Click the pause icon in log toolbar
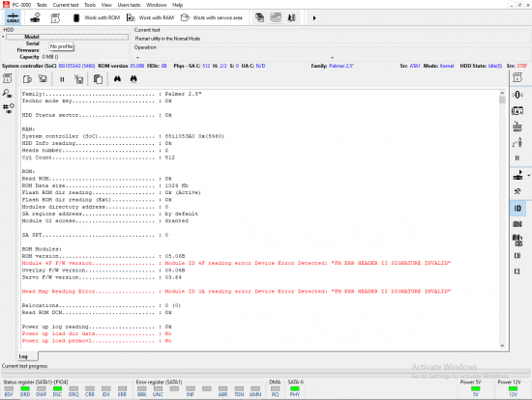The image size is (532, 400). [x=62, y=79]
